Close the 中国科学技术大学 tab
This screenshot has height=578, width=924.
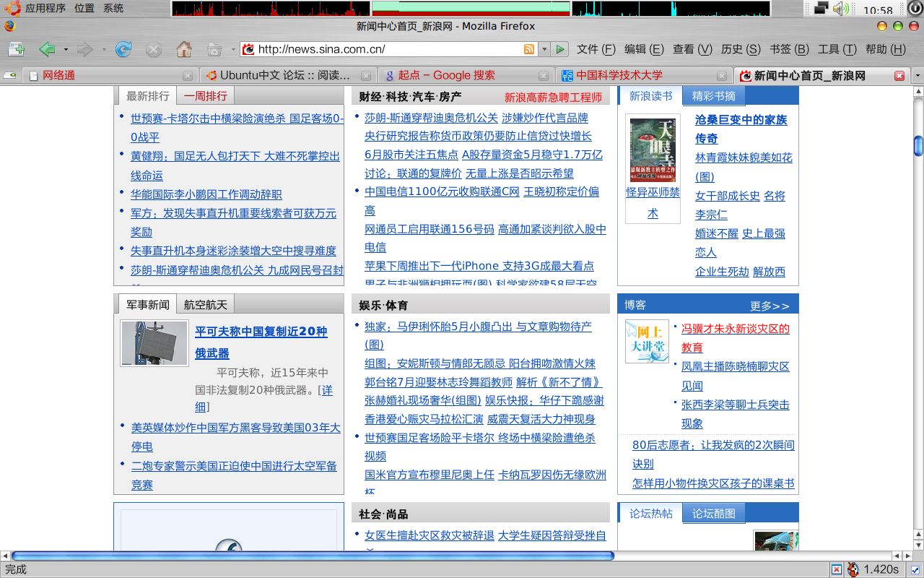pyautogui.click(x=722, y=75)
